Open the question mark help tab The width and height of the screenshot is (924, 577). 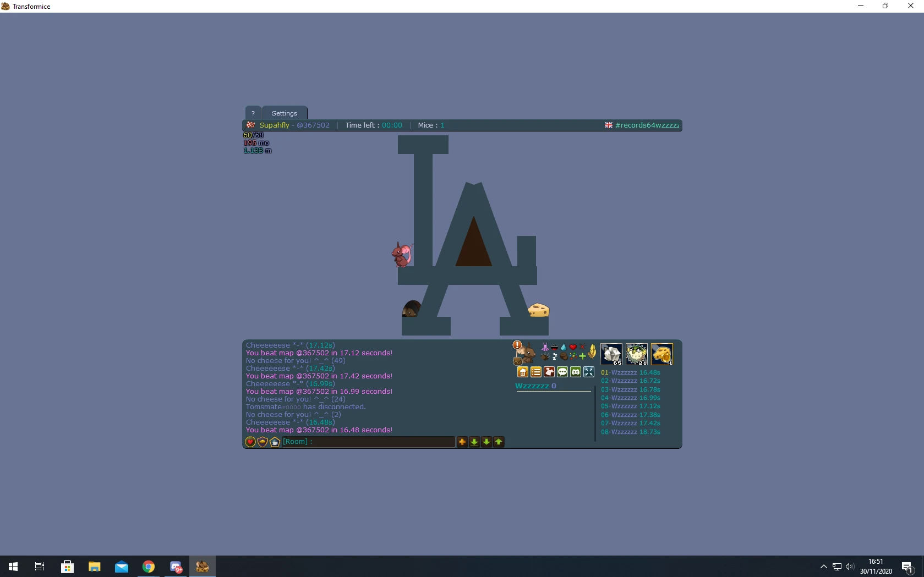tap(253, 113)
